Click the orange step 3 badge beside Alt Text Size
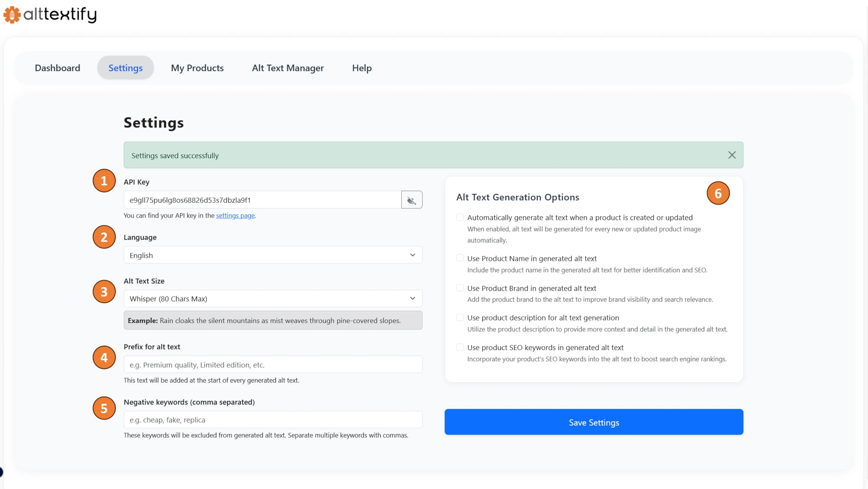 point(104,291)
